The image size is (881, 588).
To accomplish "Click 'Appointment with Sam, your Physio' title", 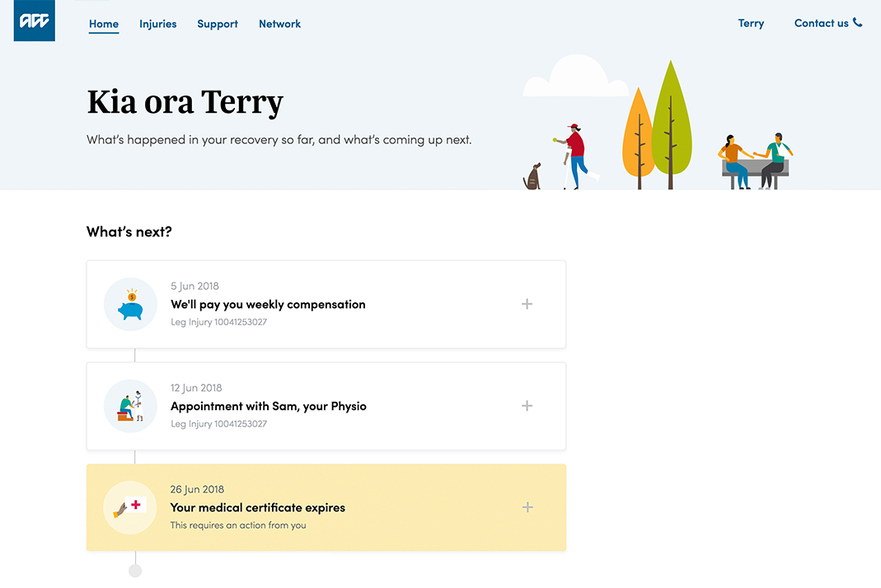I will pyautogui.click(x=268, y=406).
